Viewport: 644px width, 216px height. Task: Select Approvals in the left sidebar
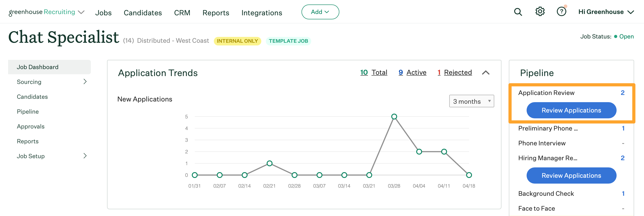[31, 126]
